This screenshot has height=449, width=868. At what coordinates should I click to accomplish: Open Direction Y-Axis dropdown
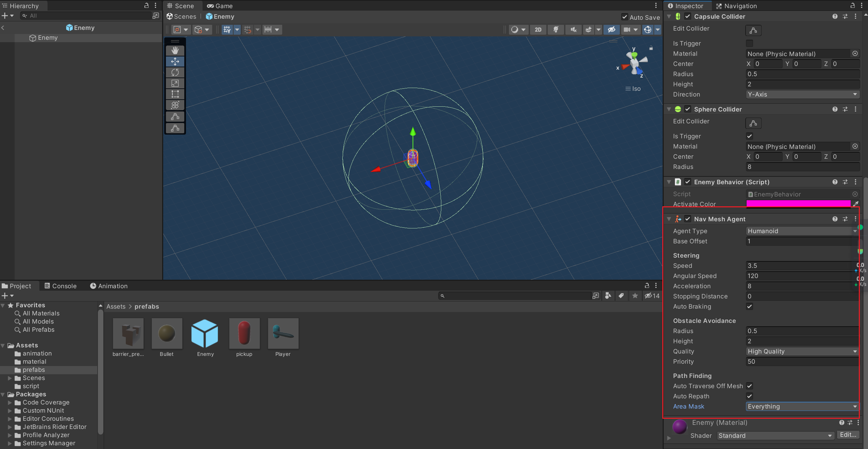[803, 94]
